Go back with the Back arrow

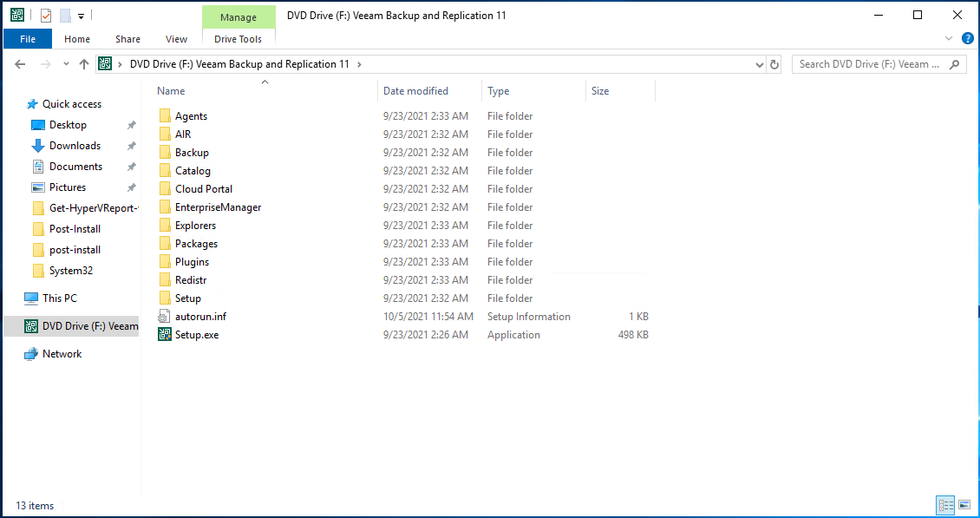pos(20,64)
